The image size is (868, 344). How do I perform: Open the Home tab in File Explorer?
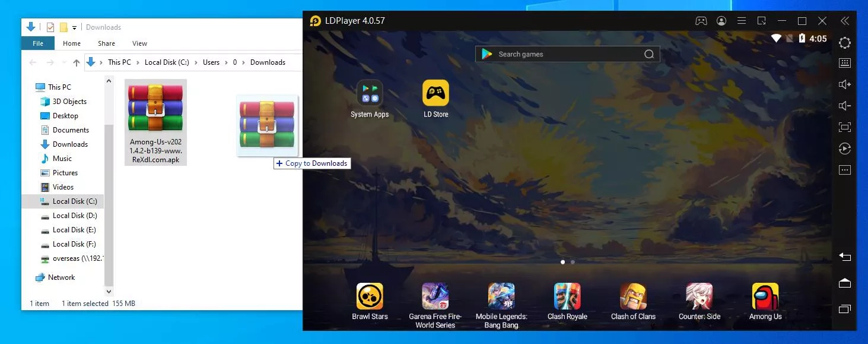point(72,43)
